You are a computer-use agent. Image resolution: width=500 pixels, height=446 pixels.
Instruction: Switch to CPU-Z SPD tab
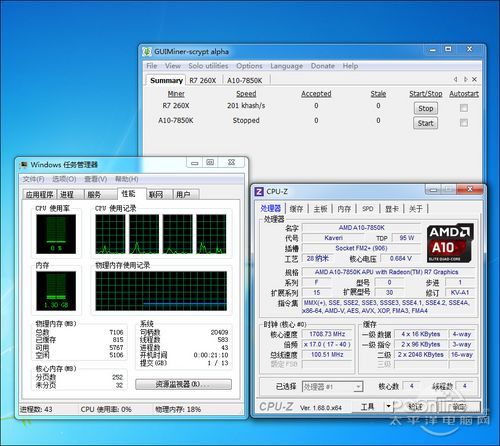[368, 209]
